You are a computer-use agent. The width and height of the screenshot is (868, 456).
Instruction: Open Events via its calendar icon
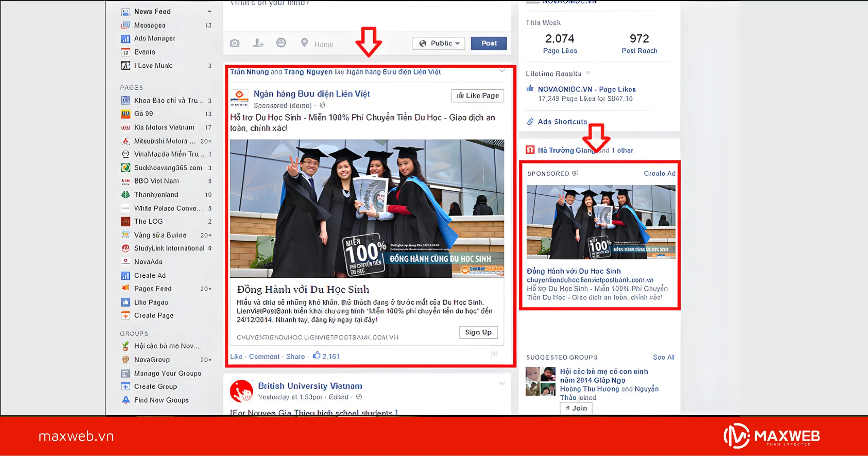point(126,52)
